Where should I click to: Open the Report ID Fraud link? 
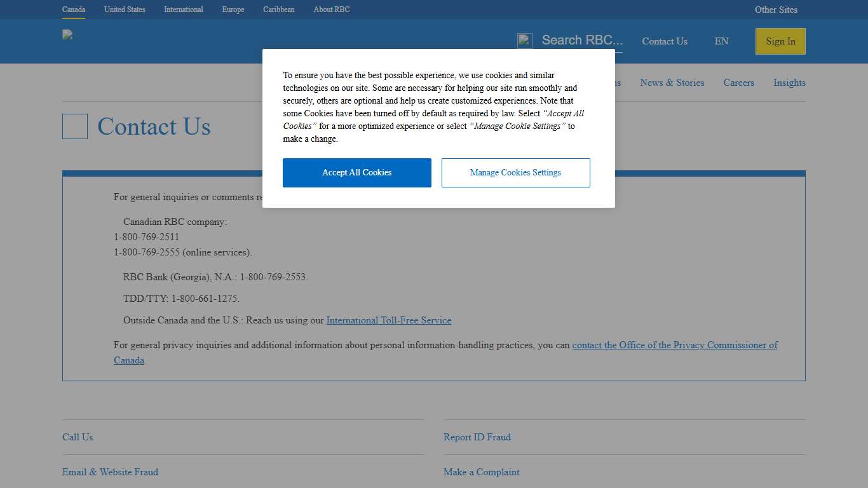[477, 437]
